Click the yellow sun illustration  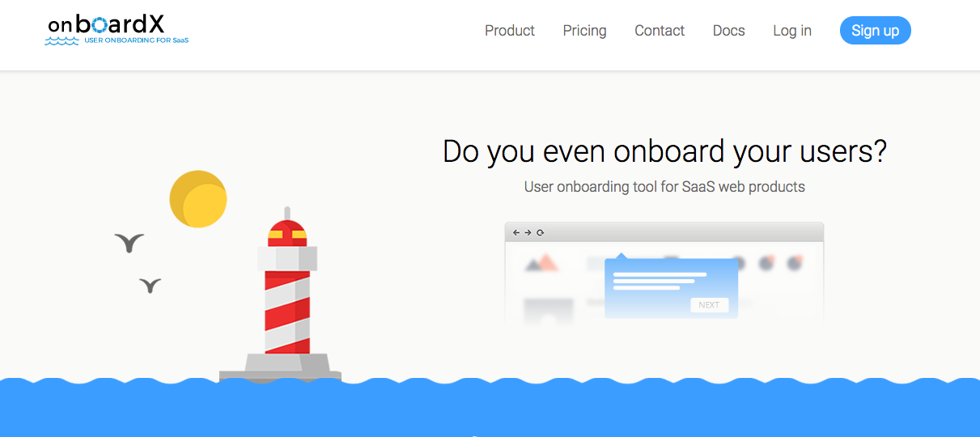(198, 199)
